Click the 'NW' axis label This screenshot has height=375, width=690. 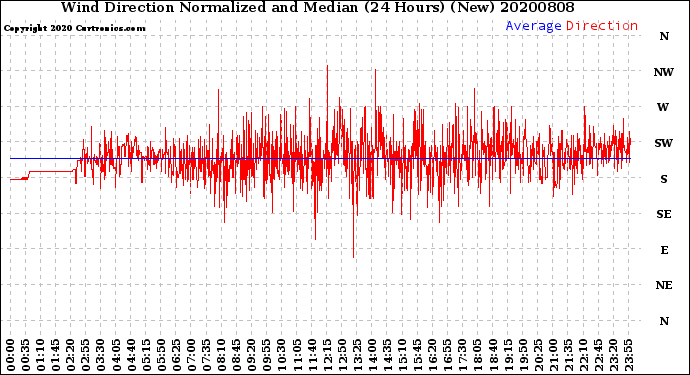664,72
